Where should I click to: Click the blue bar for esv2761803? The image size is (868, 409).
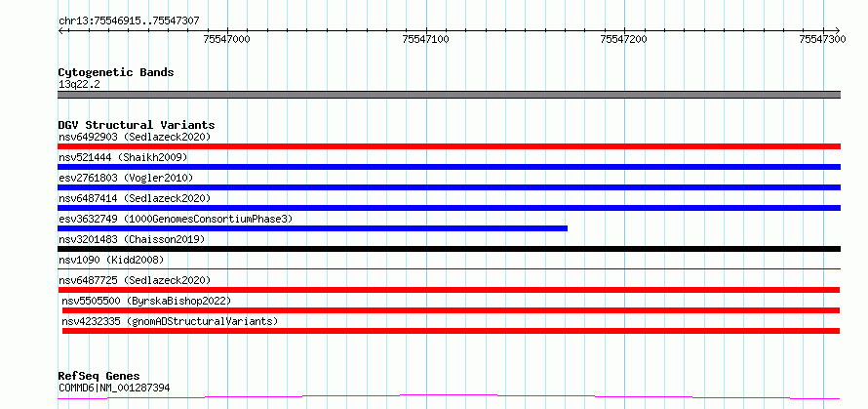point(449,187)
